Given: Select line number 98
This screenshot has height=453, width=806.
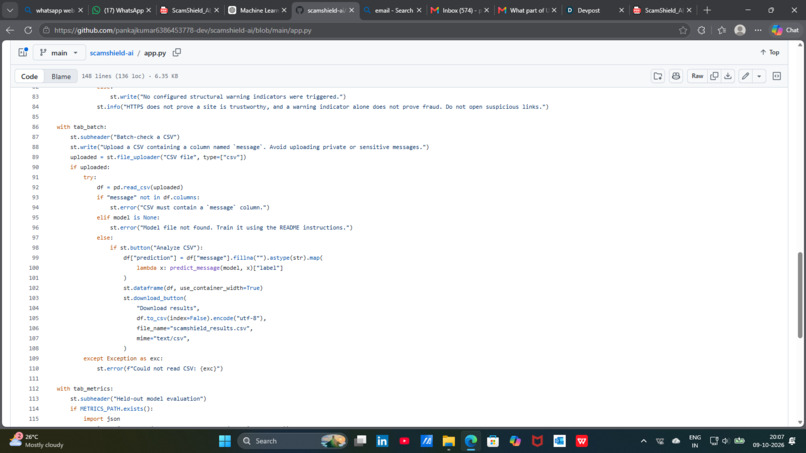Looking at the screenshot, I should (x=35, y=247).
